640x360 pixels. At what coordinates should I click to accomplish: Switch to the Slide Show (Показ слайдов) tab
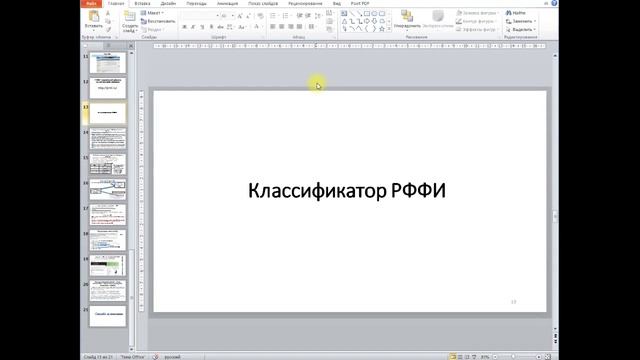[x=263, y=3]
